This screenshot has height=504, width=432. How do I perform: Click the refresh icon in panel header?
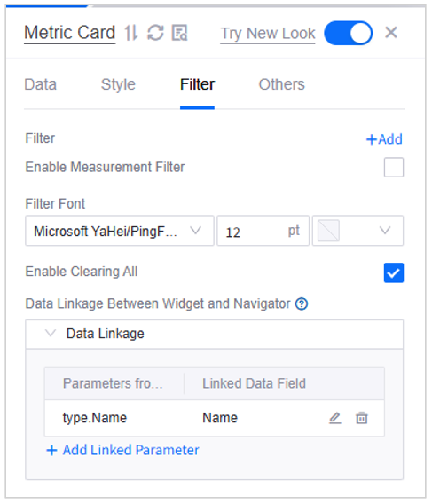pyautogui.click(x=155, y=33)
